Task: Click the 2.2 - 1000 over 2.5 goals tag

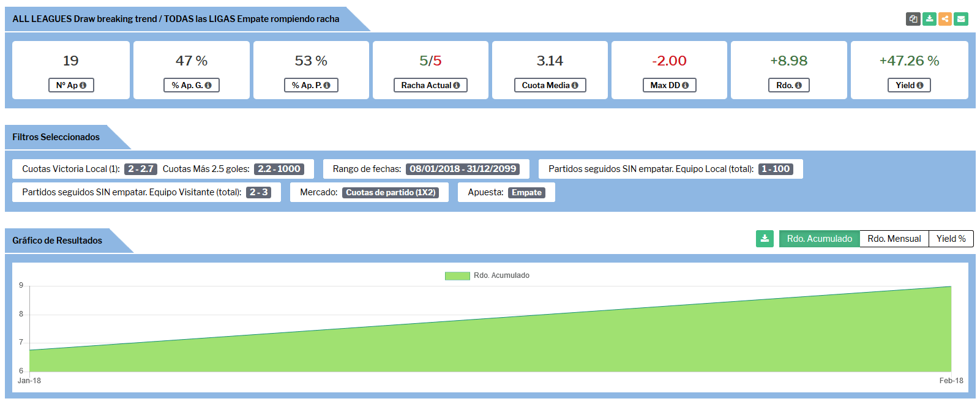Action: click(x=279, y=169)
